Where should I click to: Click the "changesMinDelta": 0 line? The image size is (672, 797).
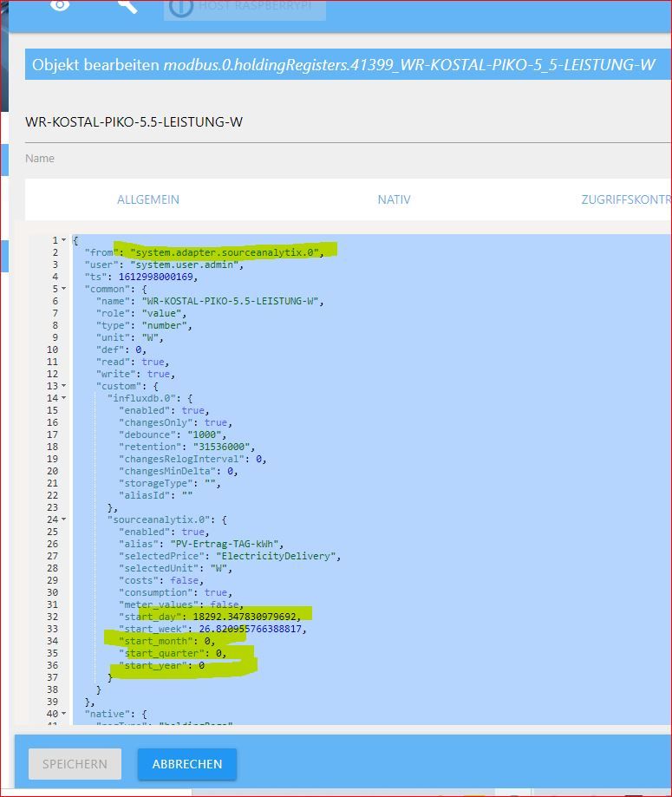(178, 471)
